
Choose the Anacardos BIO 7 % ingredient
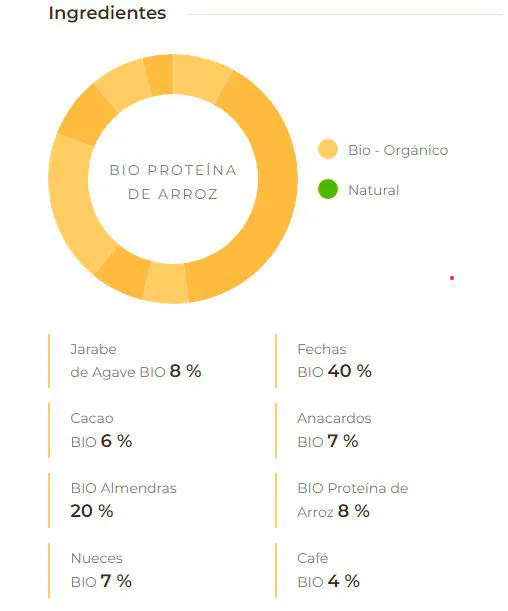[334, 430]
